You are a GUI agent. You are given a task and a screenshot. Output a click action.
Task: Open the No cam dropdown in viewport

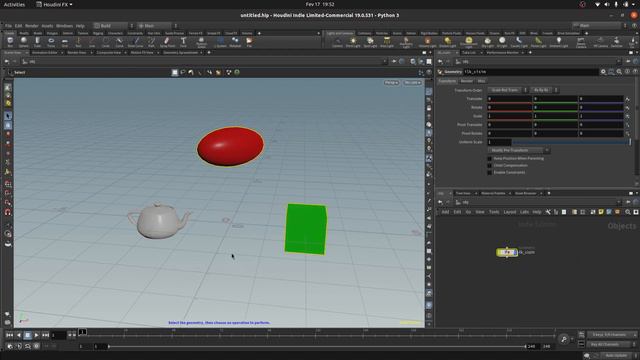[412, 83]
